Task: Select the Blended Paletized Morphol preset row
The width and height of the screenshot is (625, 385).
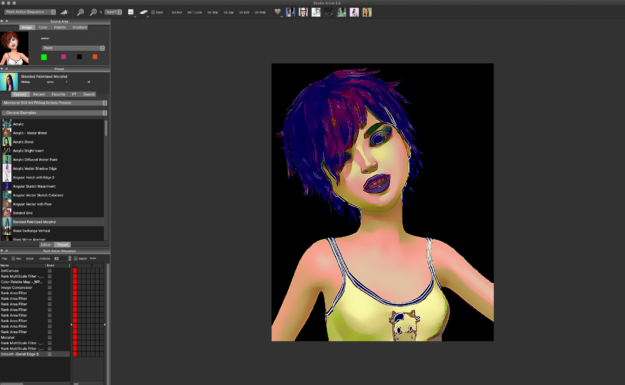Action: tap(53, 222)
